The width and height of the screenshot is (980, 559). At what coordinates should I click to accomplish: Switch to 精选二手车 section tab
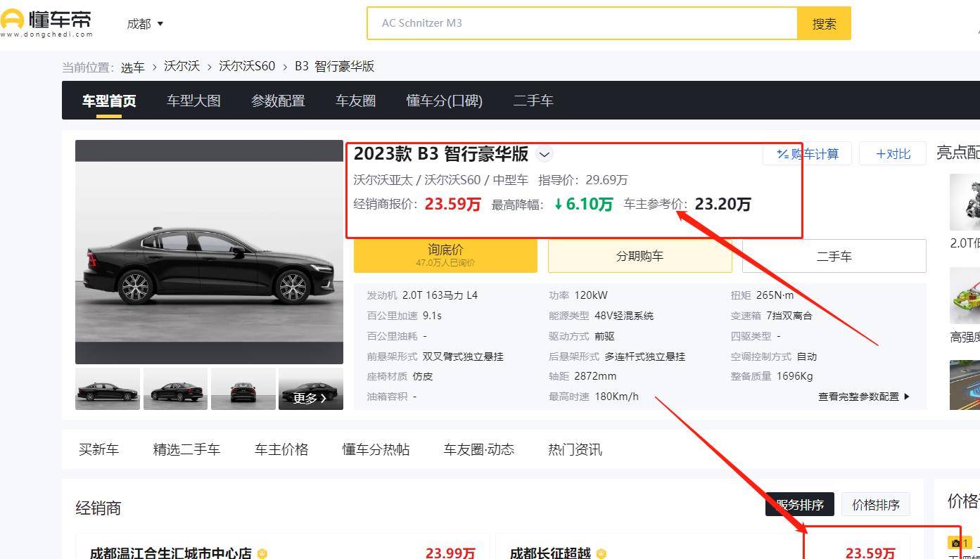186,449
